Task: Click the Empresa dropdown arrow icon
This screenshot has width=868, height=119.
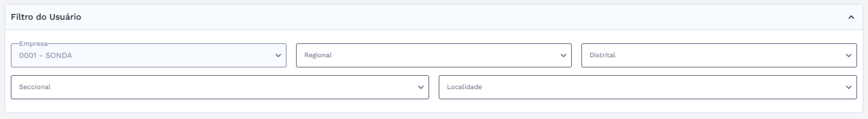Action: click(x=278, y=56)
